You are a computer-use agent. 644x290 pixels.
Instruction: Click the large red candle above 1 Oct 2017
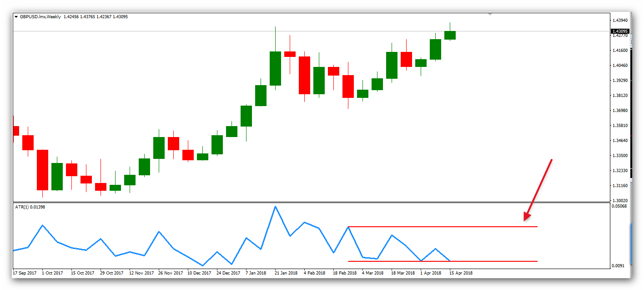coord(42,170)
